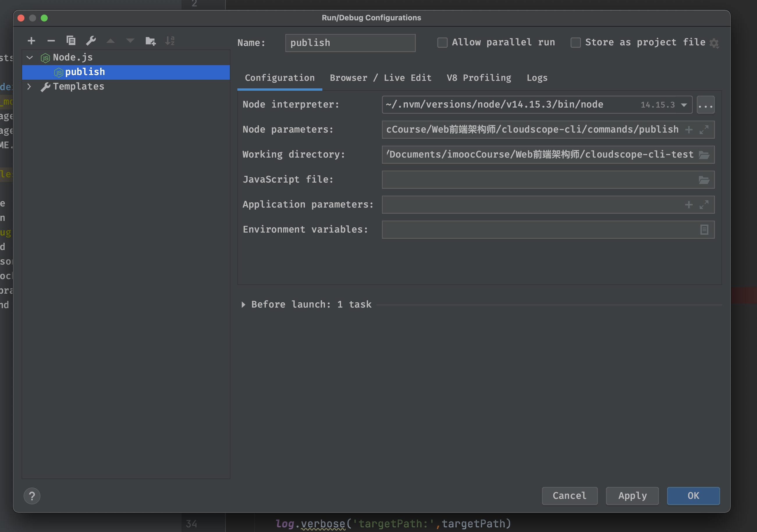Expand the Node parameters field

coord(704,130)
